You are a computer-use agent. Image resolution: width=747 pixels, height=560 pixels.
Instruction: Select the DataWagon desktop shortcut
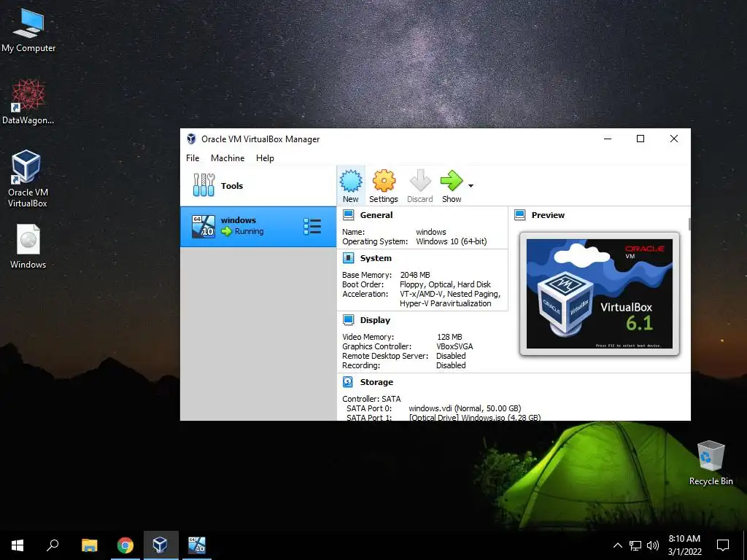click(x=28, y=102)
